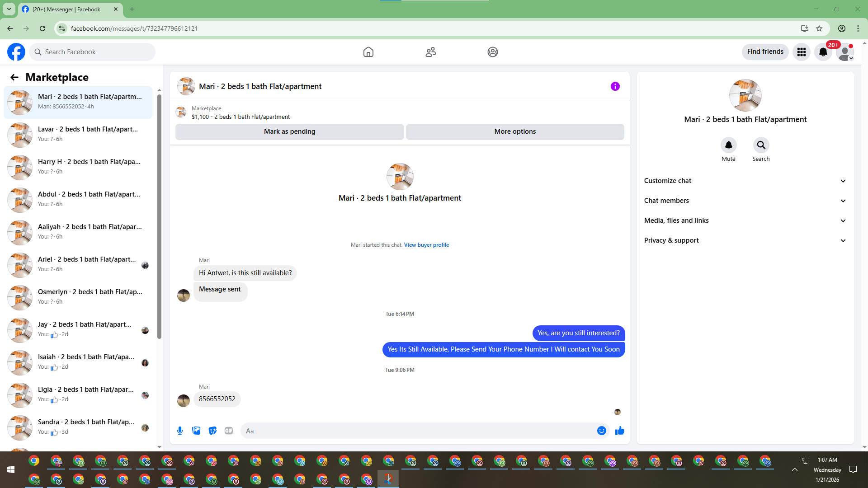Open the Marketplace listing $1,100 link
868x488 pixels.
241,117
